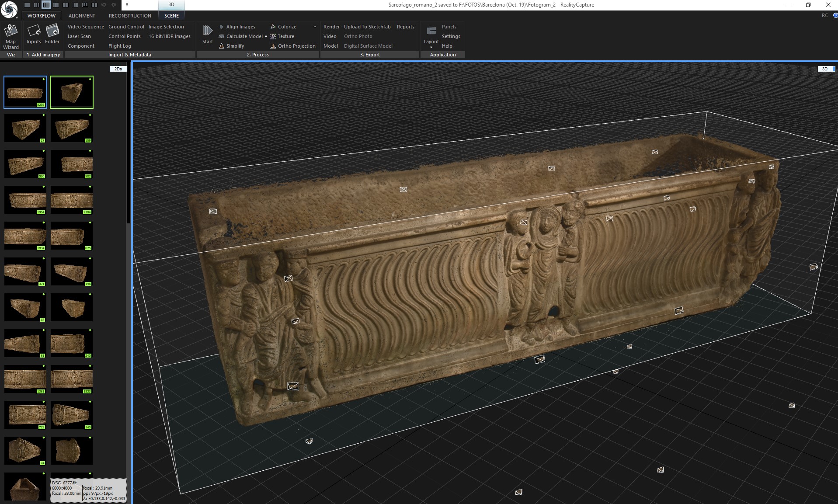Open the Layout dropdown in Application group
The width and height of the screenshot is (838, 504).
pos(431,43)
